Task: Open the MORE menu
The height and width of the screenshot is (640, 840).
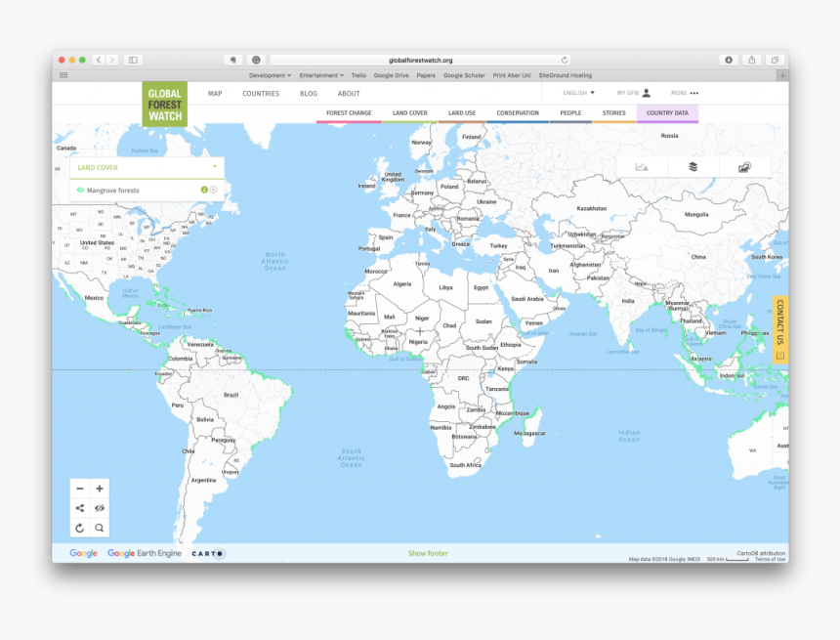Action: 680,93
